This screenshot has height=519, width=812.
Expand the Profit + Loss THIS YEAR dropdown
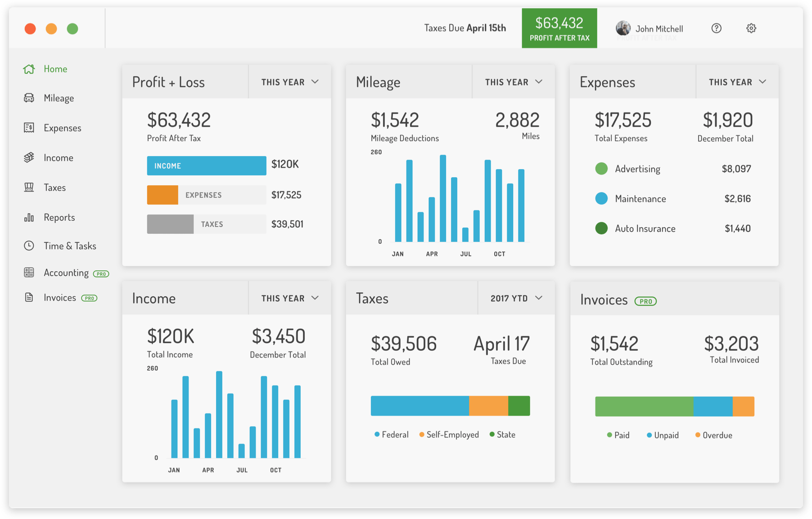[289, 81]
